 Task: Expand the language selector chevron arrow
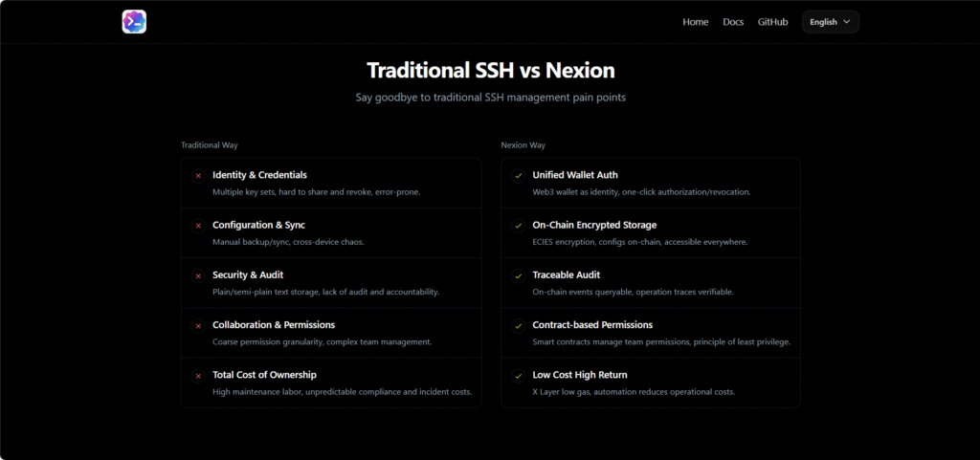(847, 22)
